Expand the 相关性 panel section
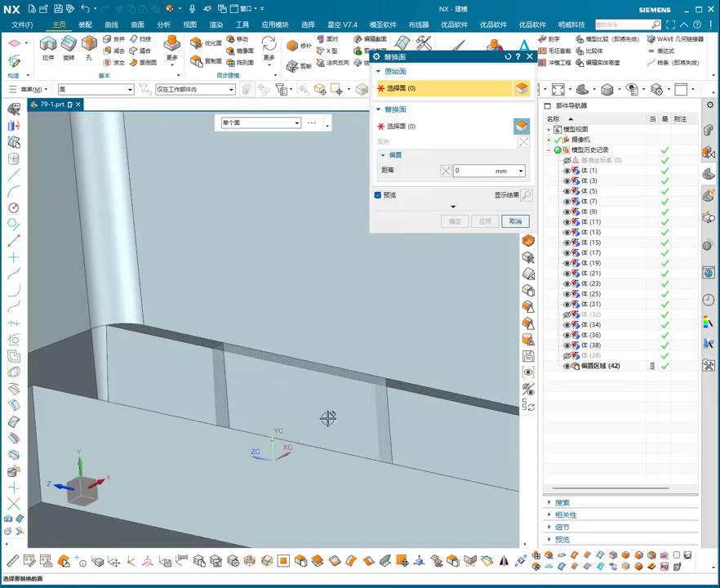This screenshot has height=588, width=720. click(549, 515)
